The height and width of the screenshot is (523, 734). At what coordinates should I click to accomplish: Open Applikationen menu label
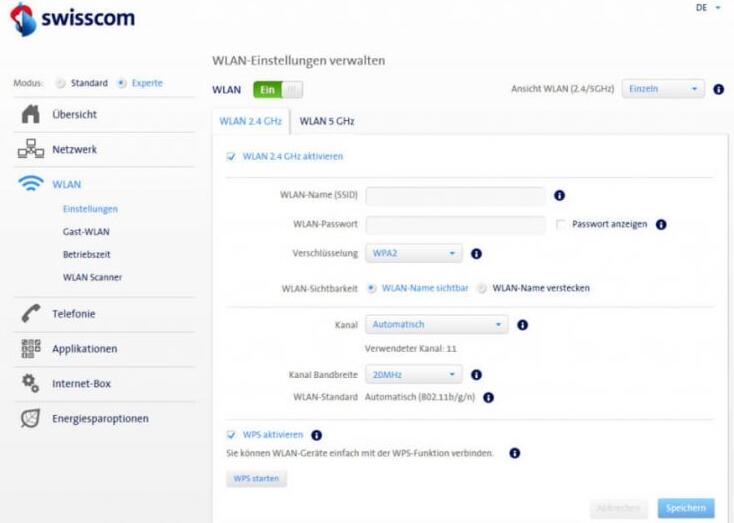[85, 349]
